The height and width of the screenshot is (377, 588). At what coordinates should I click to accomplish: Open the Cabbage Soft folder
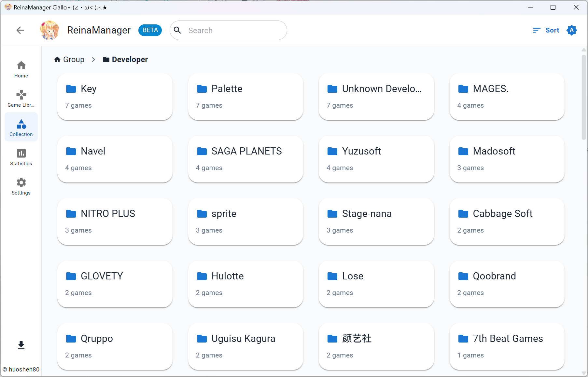(507, 222)
